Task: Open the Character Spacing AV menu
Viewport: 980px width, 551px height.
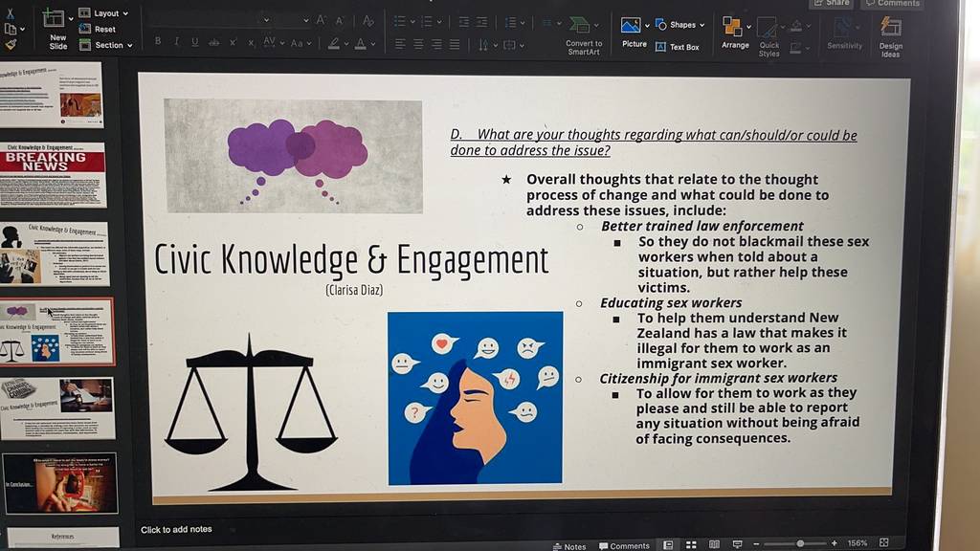Action: coord(273,42)
